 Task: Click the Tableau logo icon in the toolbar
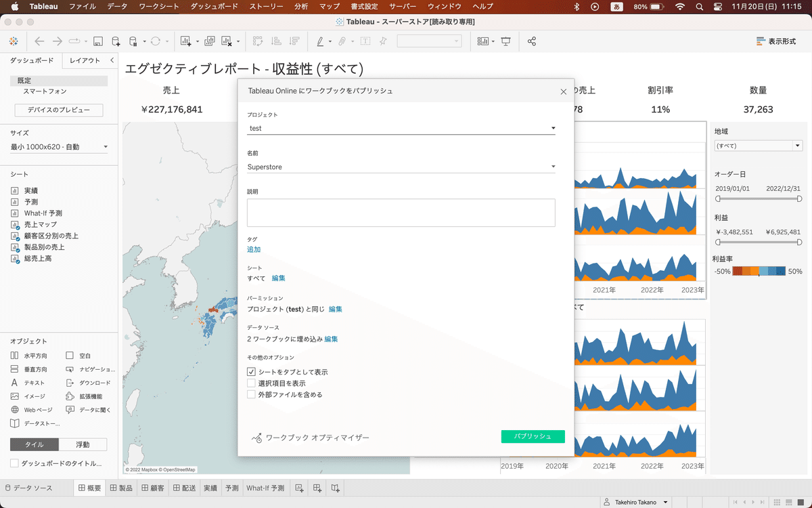pyautogui.click(x=14, y=41)
